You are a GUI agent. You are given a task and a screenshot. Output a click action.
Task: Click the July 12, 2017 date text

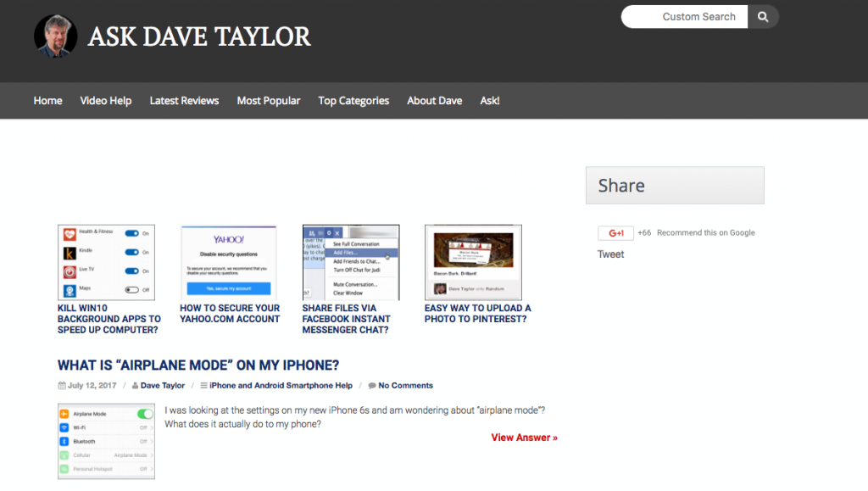point(92,385)
